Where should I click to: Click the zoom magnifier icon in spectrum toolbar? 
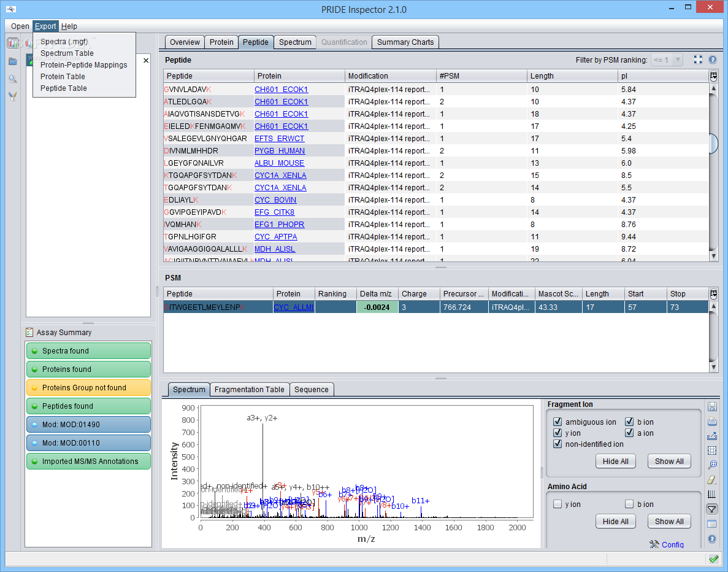(x=712, y=465)
